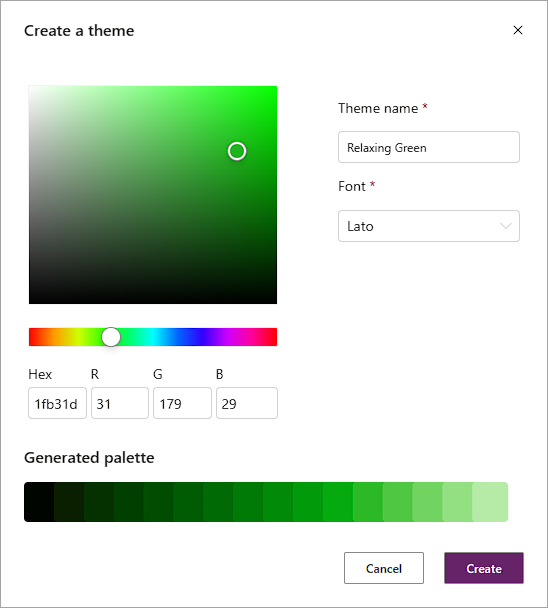This screenshot has height=608, width=548.
Task: Open the Font dropdown showing Lato
Action: (429, 226)
